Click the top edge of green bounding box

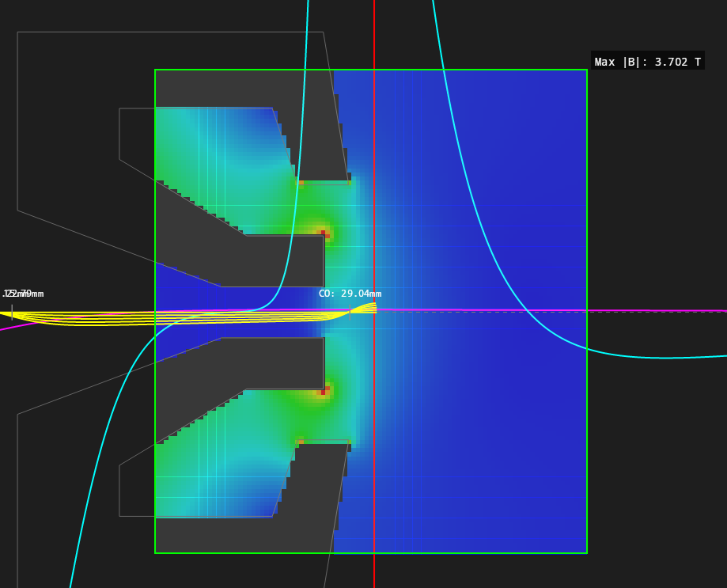[372, 70]
